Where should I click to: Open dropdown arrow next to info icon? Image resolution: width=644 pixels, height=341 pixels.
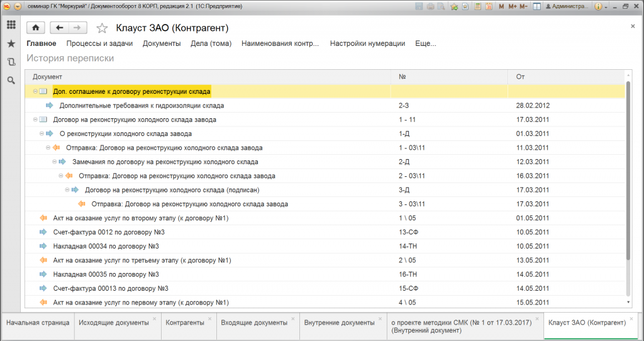[x=606, y=7]
